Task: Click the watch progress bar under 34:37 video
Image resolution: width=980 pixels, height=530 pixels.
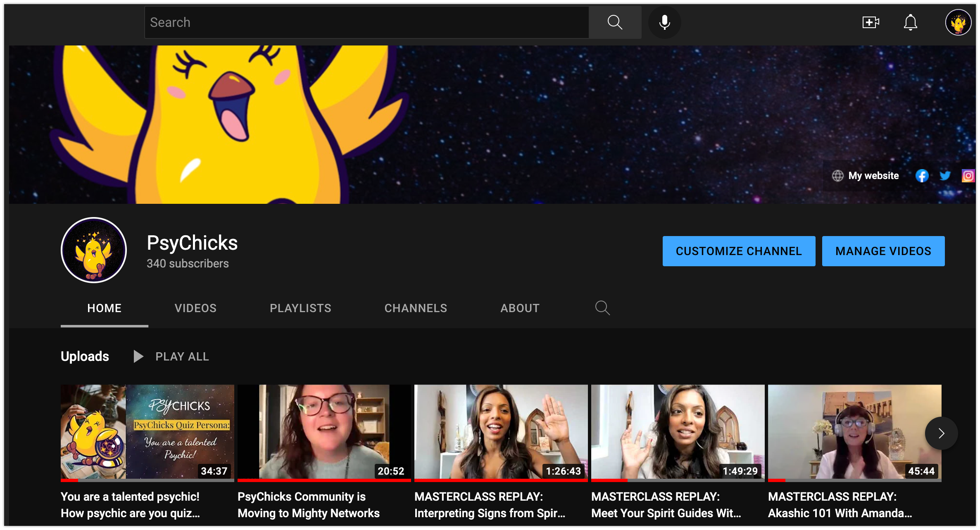Action: [x=147, y=480]
